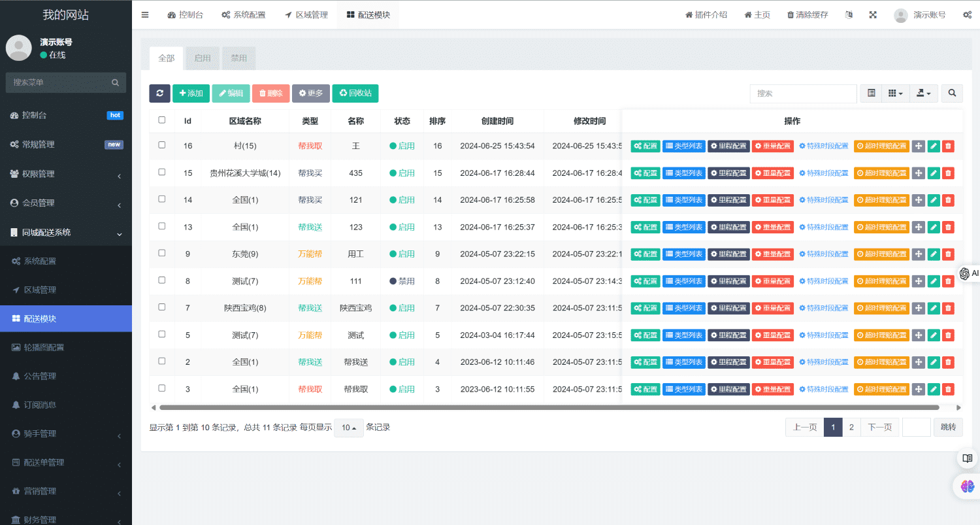Switch to the 启用 filter tab
The image size is (980, 525).
tap(203, 58)
